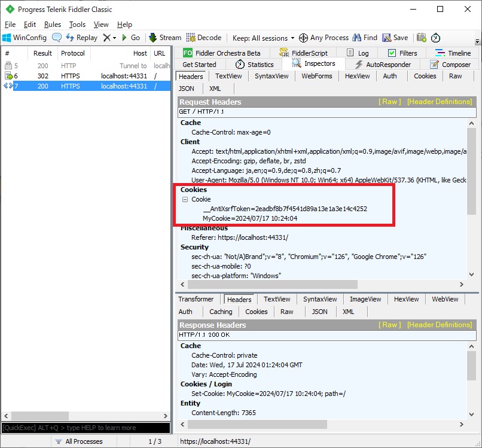
Task: Sort sessions by Result column header
Action: click(42, 53)
